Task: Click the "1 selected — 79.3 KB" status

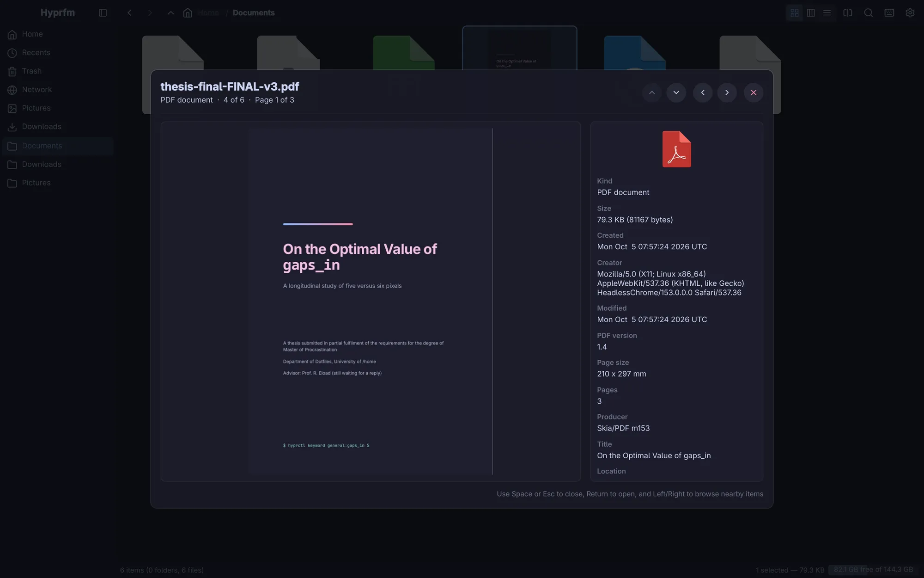Action: (x=790, y=570)
